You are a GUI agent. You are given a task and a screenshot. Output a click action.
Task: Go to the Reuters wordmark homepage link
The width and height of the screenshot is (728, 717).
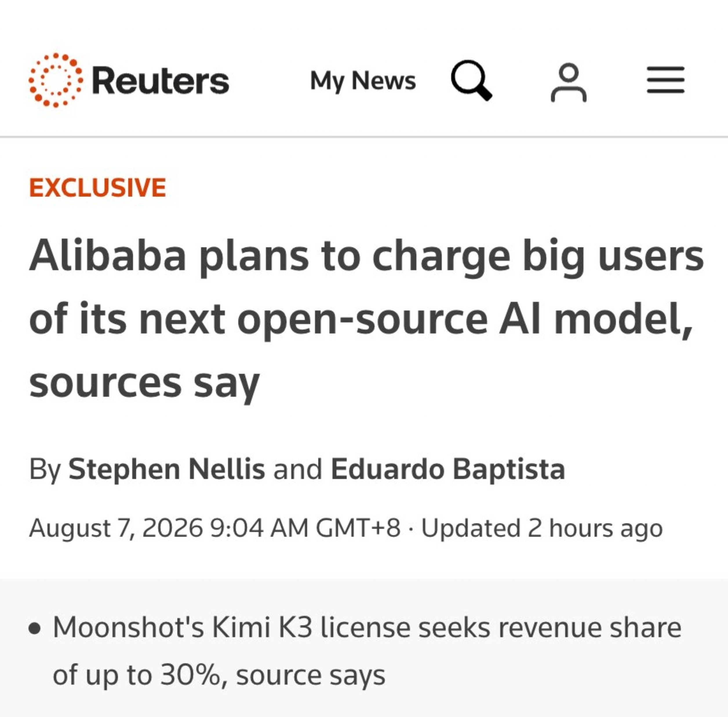(161, 81)
